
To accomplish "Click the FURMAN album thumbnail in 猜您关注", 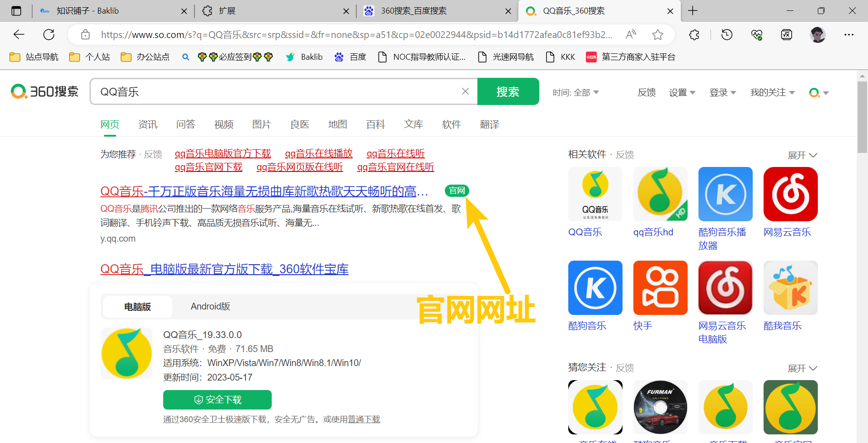I will coord(660,407).
